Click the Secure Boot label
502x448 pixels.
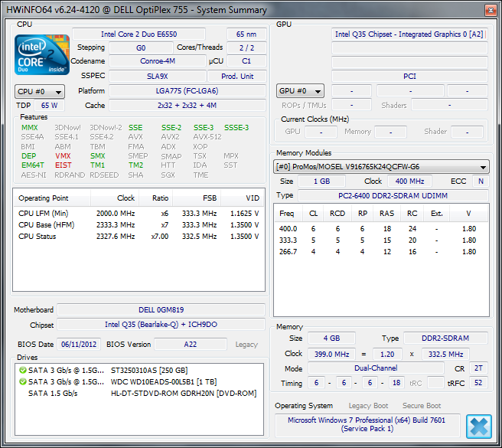pyautogui.click(x=422, y=406)
